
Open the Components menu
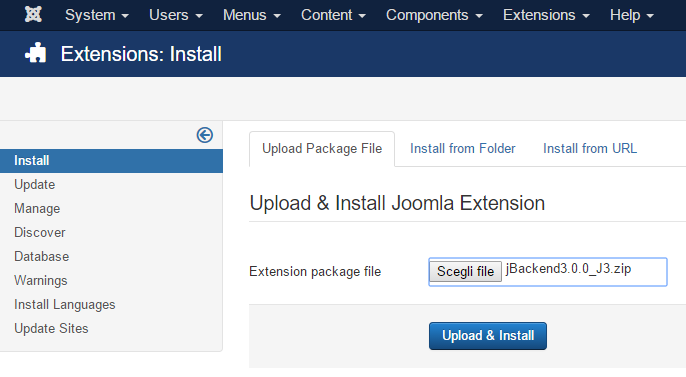coord(434,15)
